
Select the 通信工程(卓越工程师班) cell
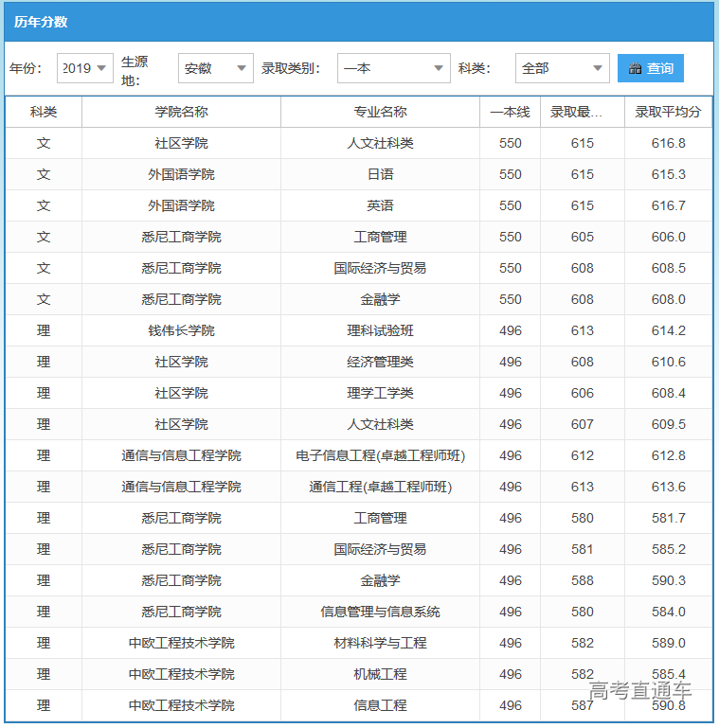(380, 487)
